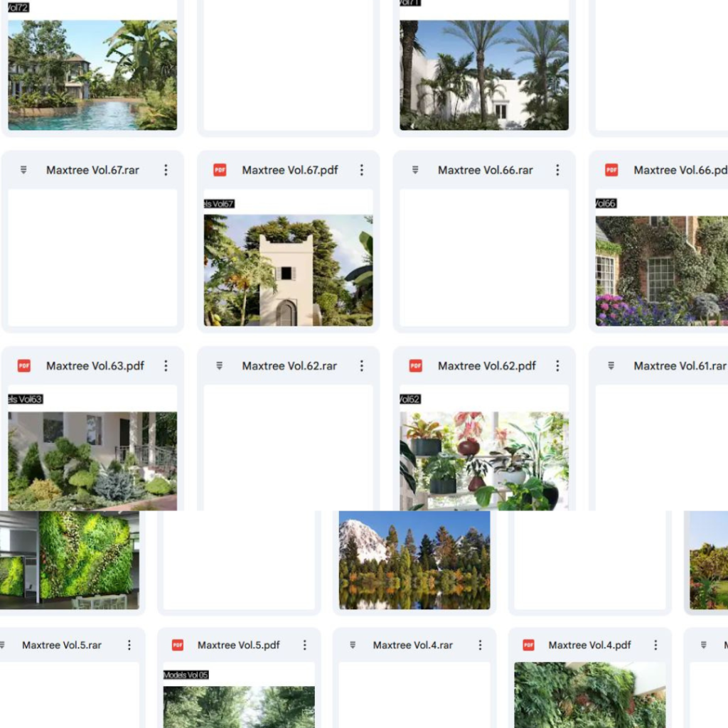This screenshot has height=728, width=728.
Task: Click the archive icon of Maxtree Vol.61.rar
Action: coord(611,366)
